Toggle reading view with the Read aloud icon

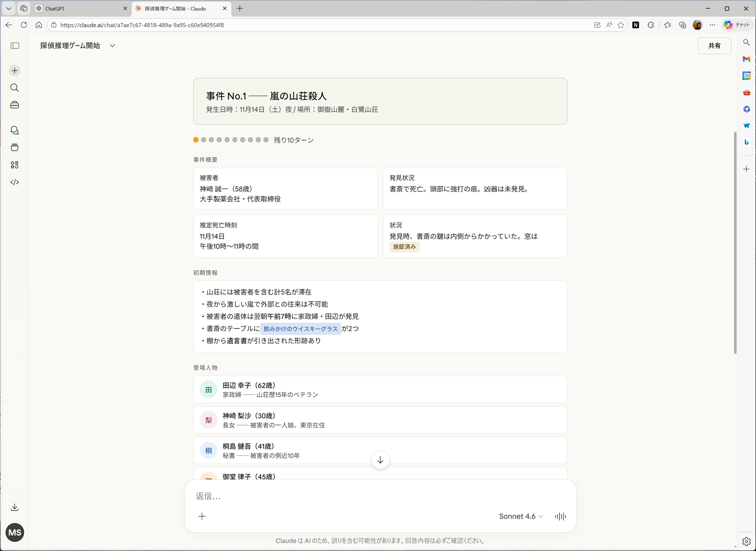tap(609, 24)
